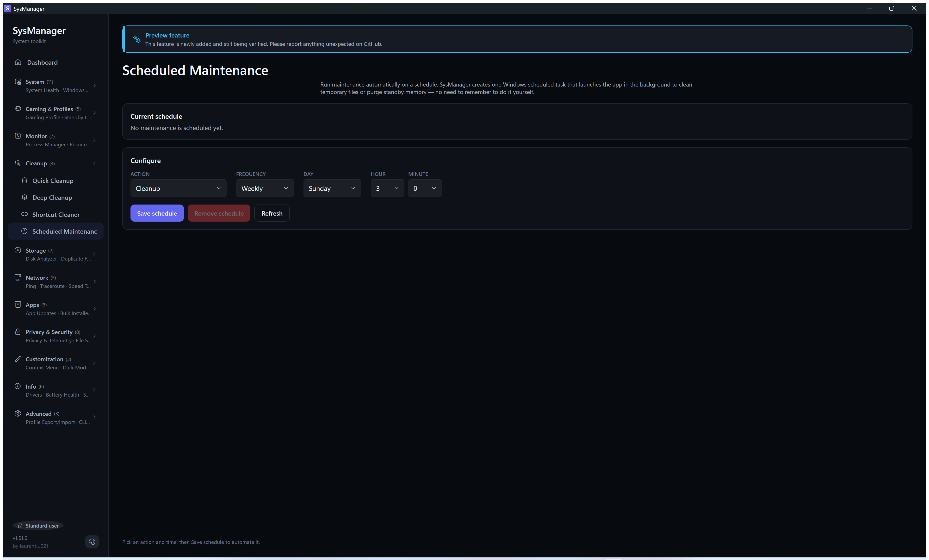Click the version text v1.51.6
The width and height of the screenshot is (929, 560).
20,538
